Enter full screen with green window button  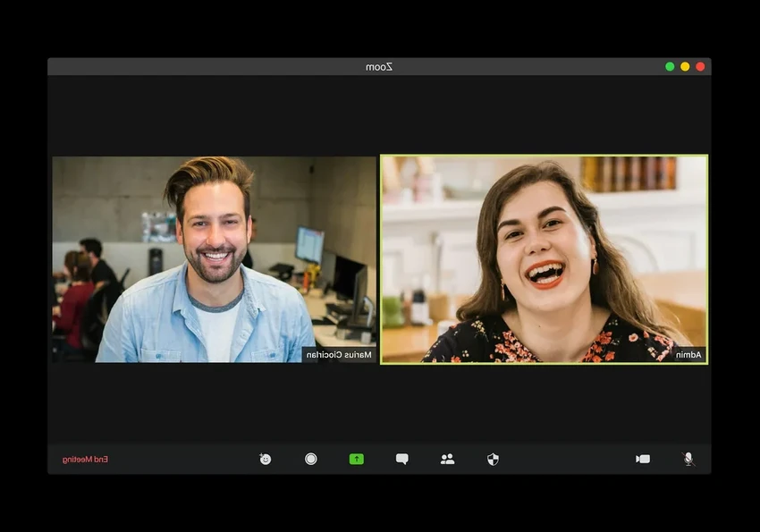[x=670, y=66]
